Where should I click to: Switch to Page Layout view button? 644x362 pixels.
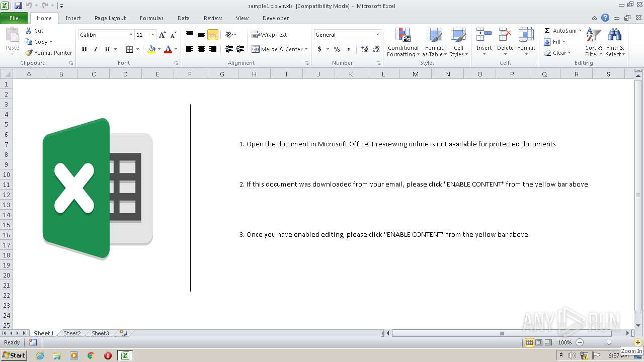click(x=539, y=342)
